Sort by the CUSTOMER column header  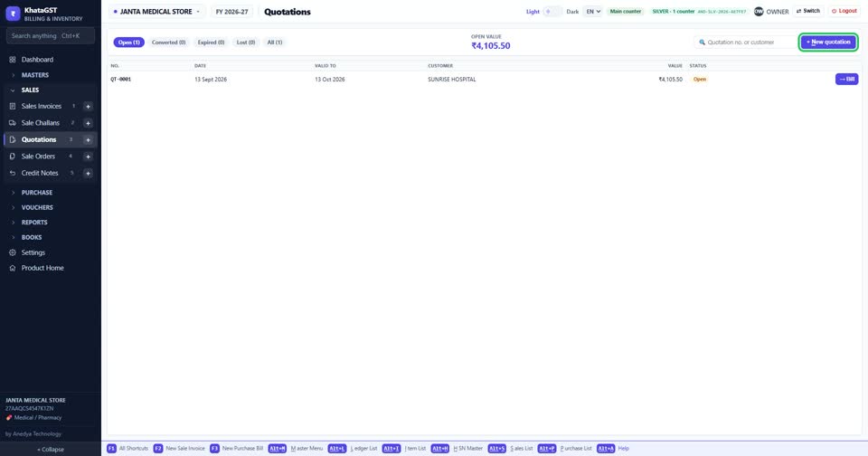pos(440,66)
